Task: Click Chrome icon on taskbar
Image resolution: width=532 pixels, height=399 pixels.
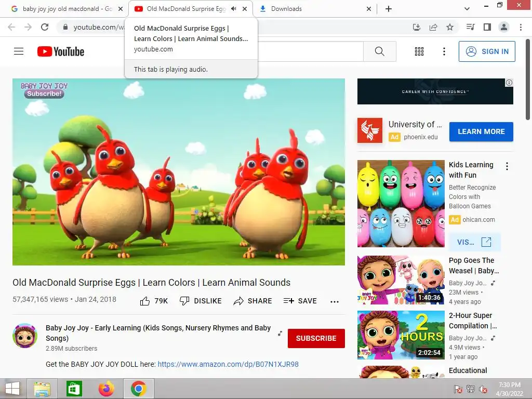Action: [x=139, y=389]
